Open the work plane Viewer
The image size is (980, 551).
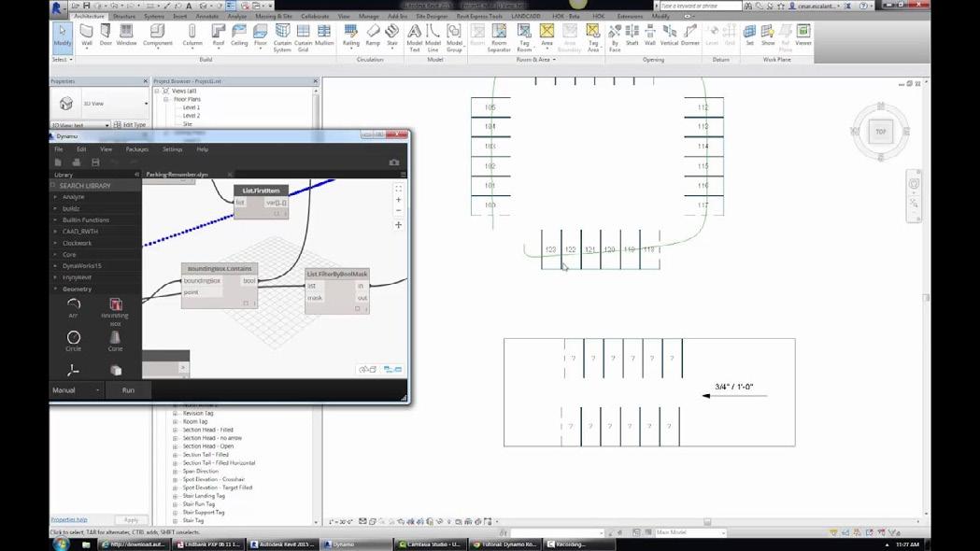click(803, 36)
